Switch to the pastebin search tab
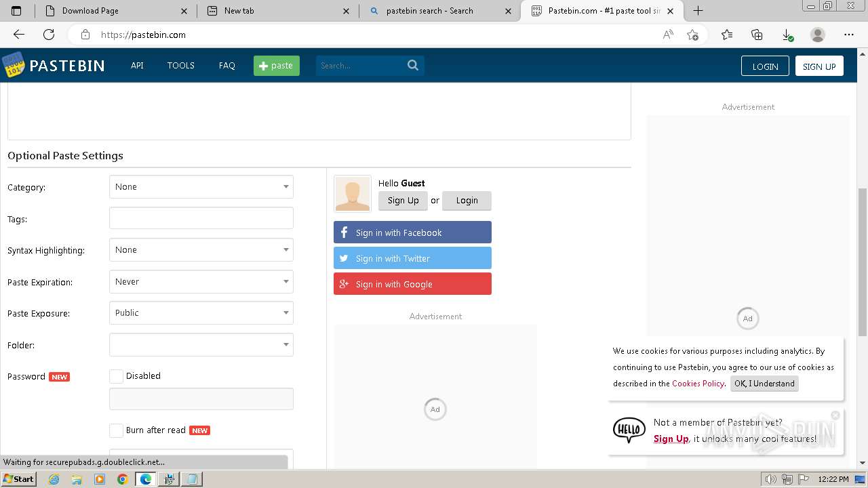868x488 pixels. coord(440,11)
